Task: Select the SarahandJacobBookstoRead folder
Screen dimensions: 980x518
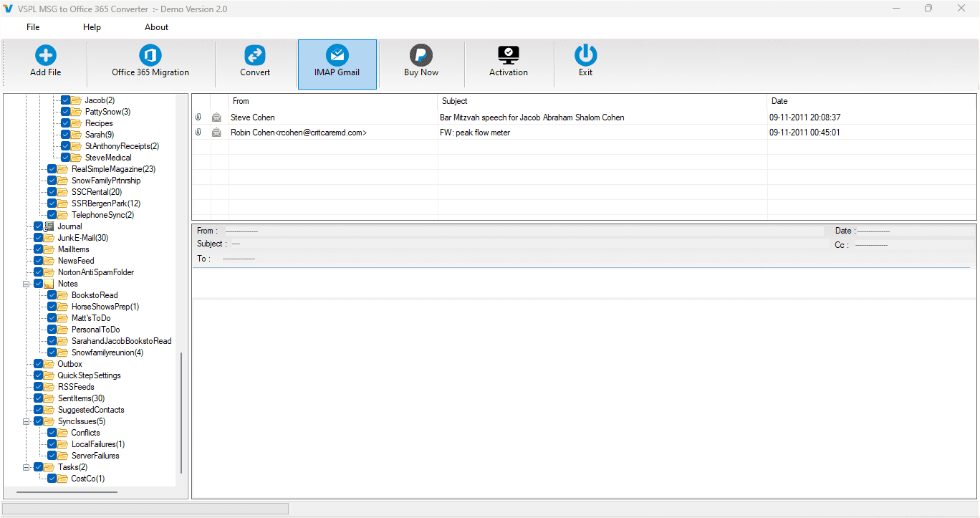Action: [x=122, y=341]
